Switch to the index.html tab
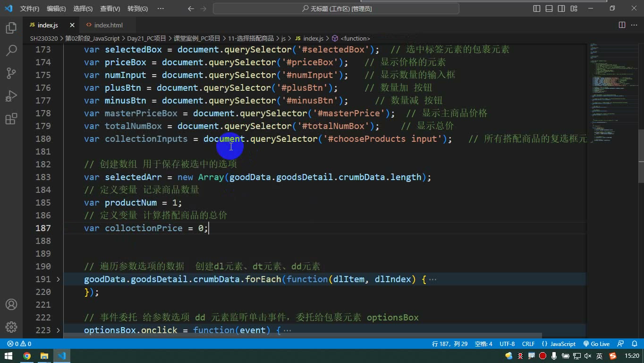The image size is (644, 363). [108, 25]
